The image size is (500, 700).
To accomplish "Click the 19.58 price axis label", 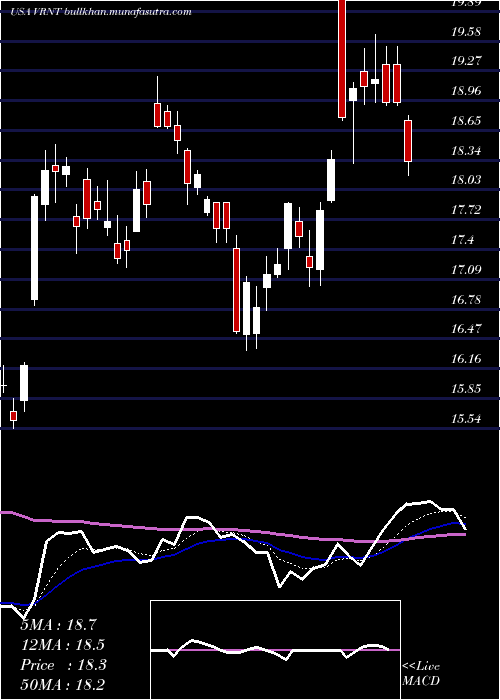I will (x=466, y=32).
